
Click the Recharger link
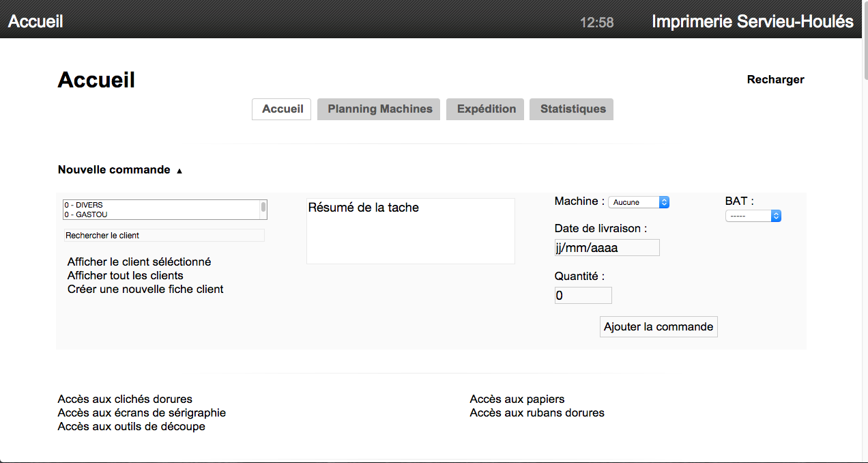pos(775,79)
